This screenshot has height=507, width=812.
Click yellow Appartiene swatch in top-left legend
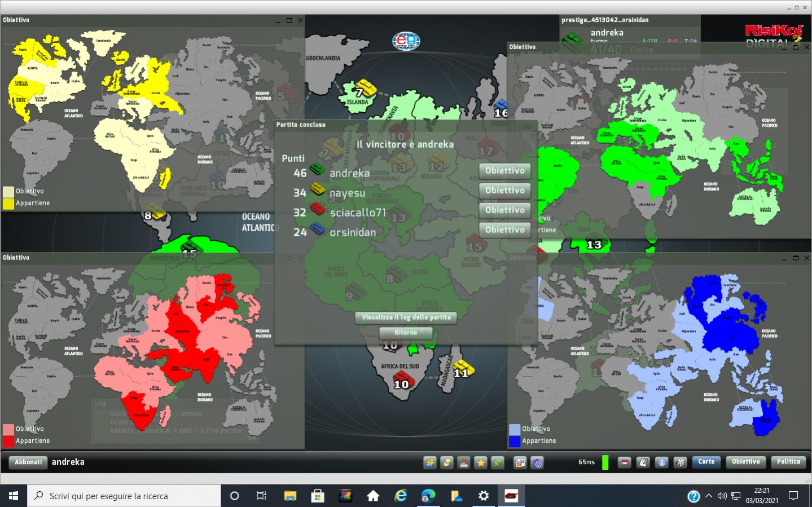[x=8, y=203]
